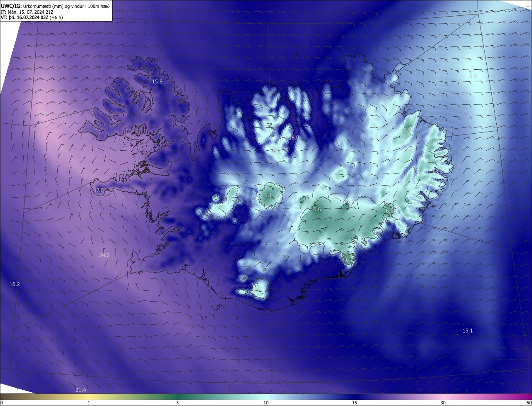Click the 15.1 value over the southeast sea
Image resolution: width=532 pixels, height=406 pixels.
pos(468,331)
